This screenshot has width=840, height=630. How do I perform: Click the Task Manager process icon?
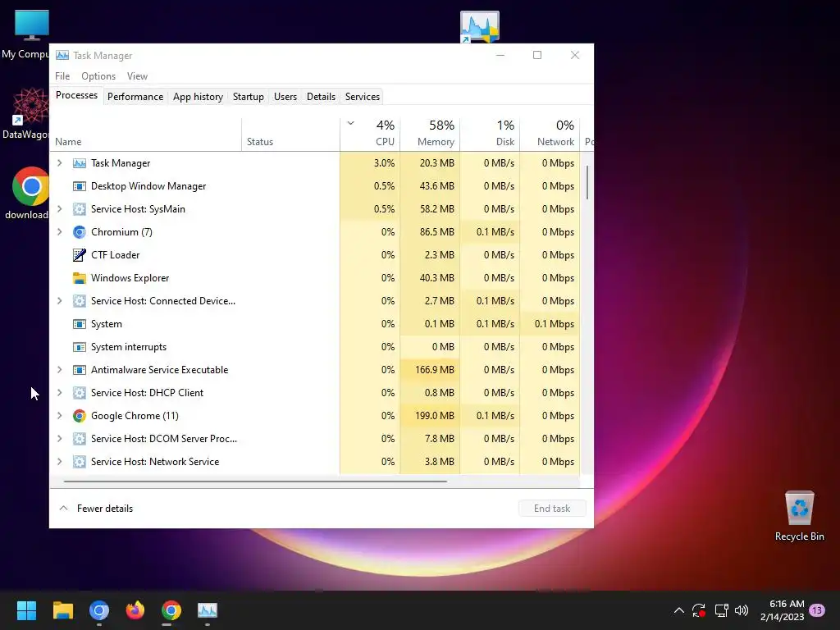[80, 163]
